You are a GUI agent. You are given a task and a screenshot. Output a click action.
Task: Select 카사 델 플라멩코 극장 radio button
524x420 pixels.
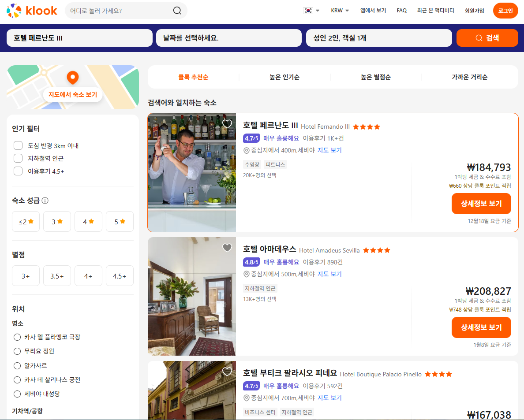pyautogui.click(x=17, y=337)
